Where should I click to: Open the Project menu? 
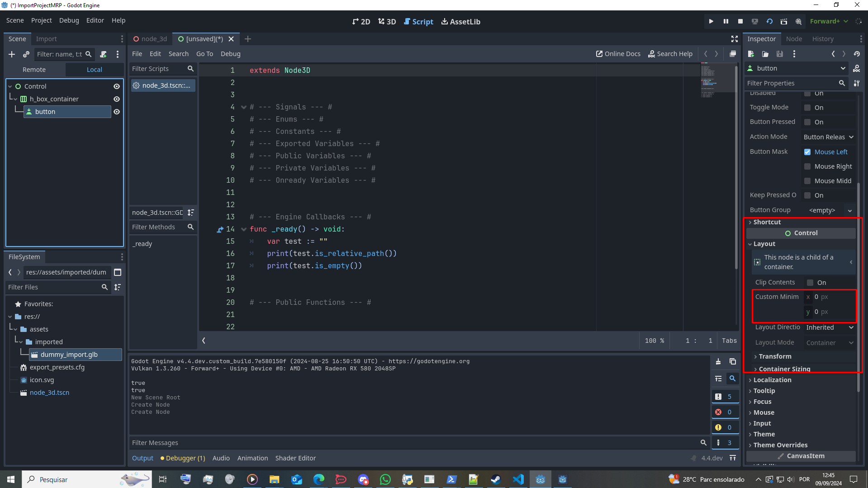tap(41, 20)
